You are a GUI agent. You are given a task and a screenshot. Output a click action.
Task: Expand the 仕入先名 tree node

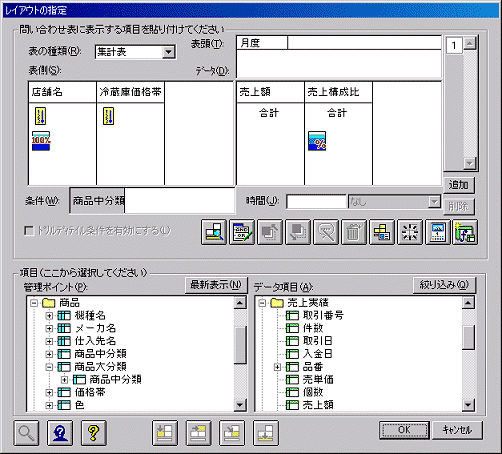49,341
